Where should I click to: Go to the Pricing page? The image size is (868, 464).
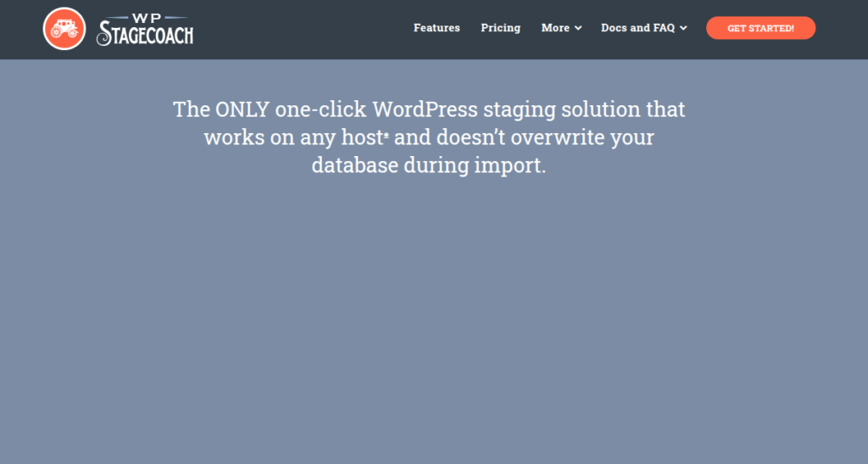[500, 28]
